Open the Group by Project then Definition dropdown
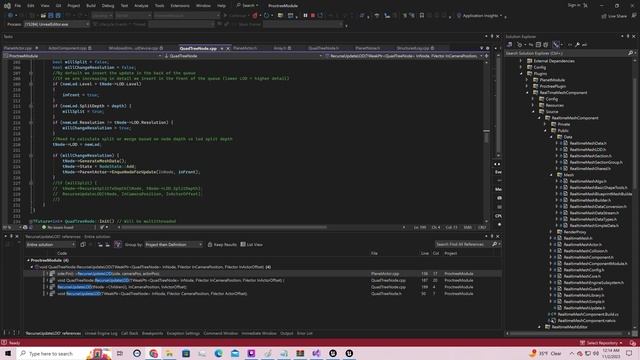The height and width of the screenshot is (360, 640). point(173,244)
